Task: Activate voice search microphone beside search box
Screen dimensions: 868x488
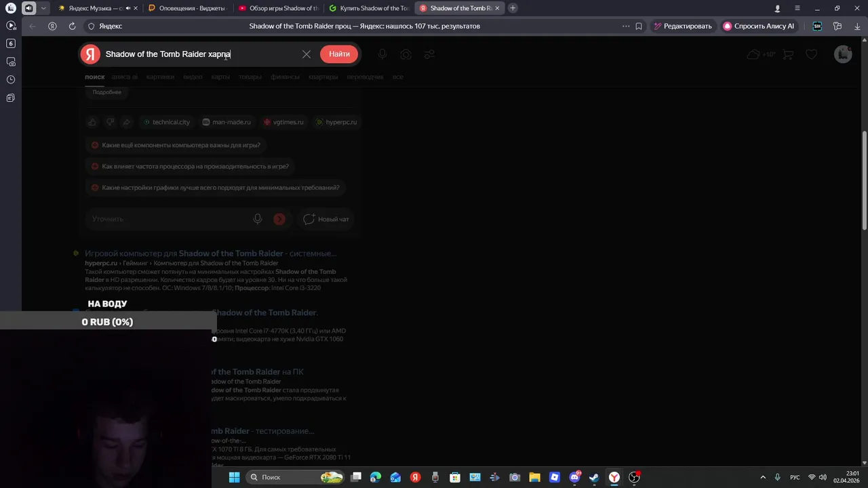Action: 382,54
